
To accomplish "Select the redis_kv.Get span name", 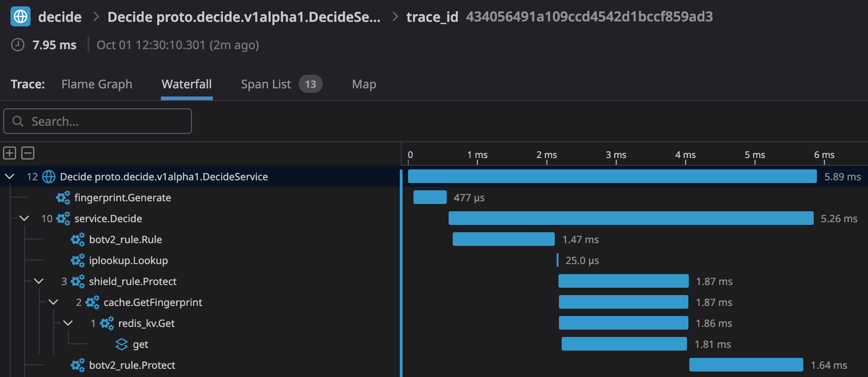I will pos(146,323).
